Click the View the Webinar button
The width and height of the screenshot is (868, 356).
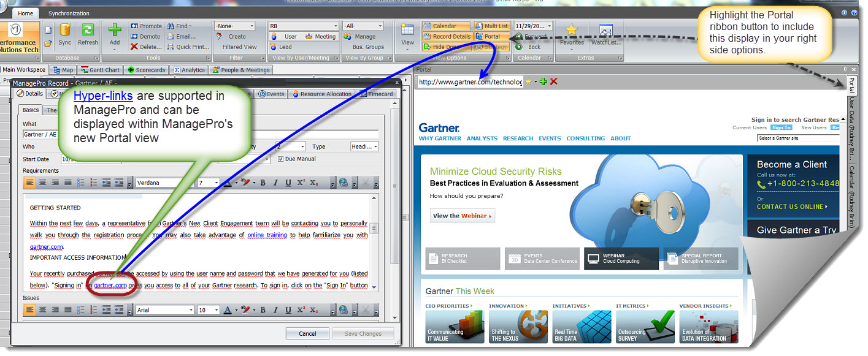tap(462, 216)
